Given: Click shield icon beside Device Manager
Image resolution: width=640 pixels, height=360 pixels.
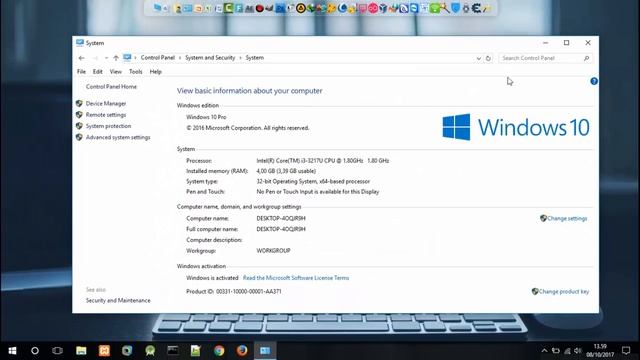Looking at the screenshot, I should click(79, 104).
